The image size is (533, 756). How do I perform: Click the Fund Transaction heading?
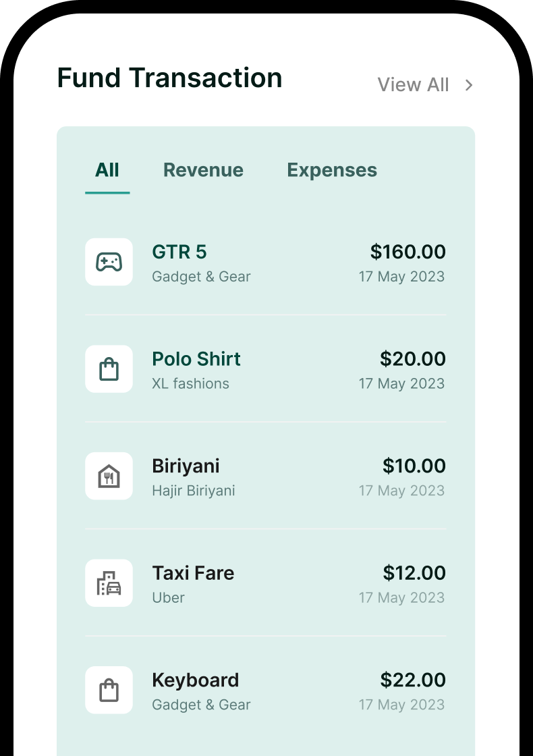[x=169, y=78]
